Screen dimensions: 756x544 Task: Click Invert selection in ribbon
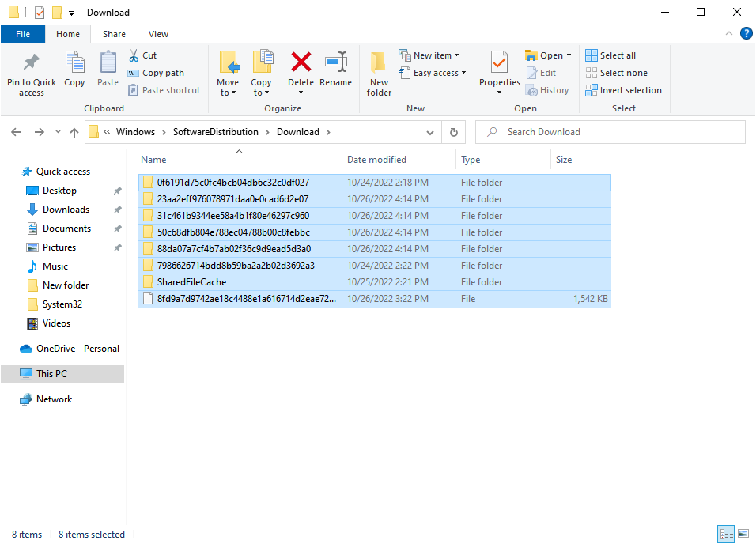click(623, 90)
